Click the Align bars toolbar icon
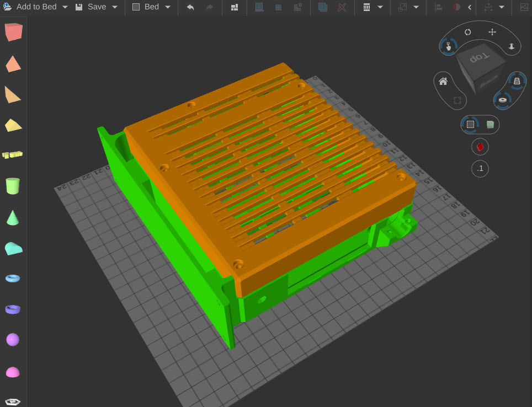The image size is (532, 407). pos(438,7)
